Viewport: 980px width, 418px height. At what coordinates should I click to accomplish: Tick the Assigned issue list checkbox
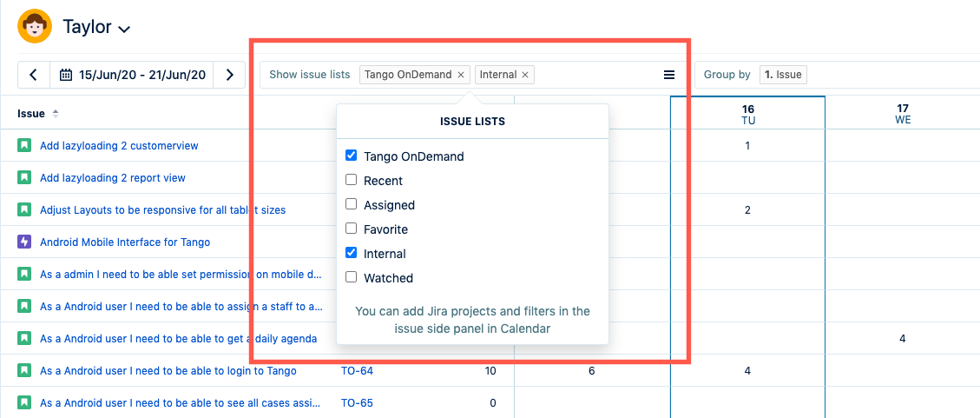tap(352, 205)
